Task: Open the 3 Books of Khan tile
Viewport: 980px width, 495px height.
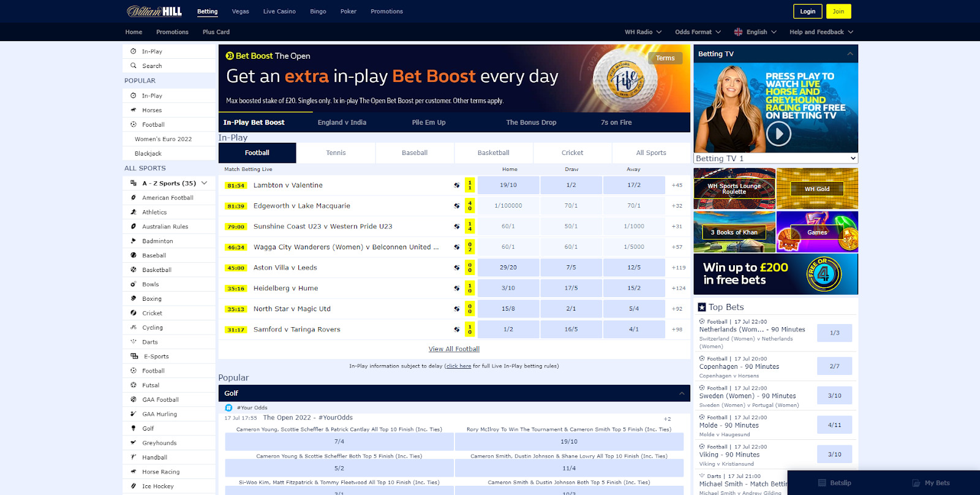Action: [734, 232]
